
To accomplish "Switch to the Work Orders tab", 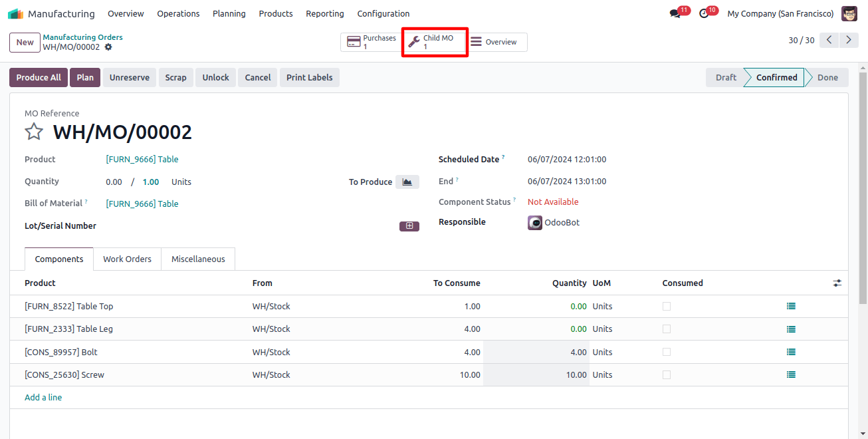I will (127, 259).
